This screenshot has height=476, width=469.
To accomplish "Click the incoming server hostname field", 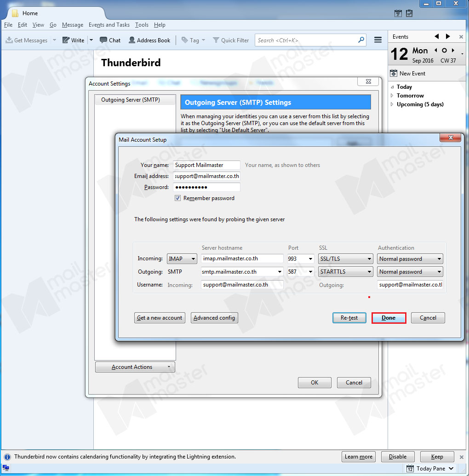I will (242, 258).
